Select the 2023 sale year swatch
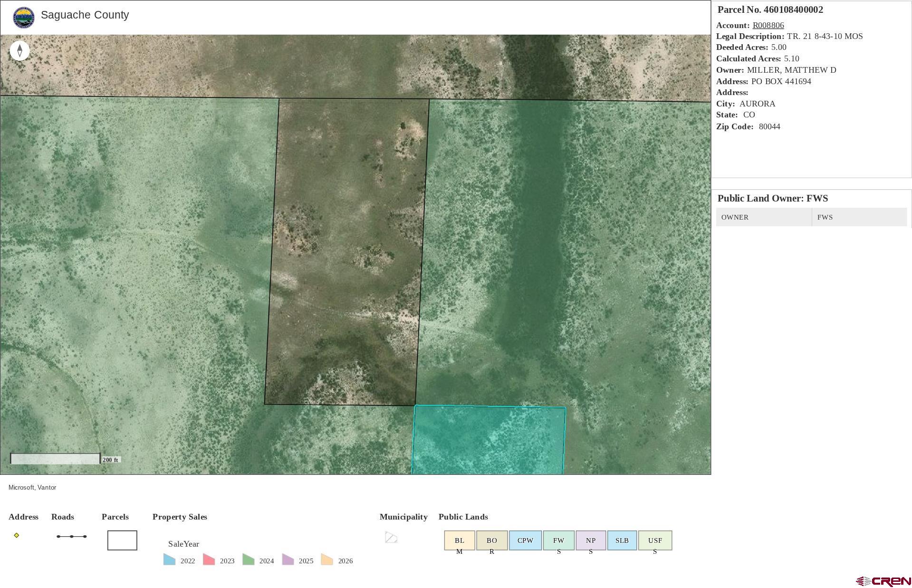912x588 pixels. click(x=209, y=559)
